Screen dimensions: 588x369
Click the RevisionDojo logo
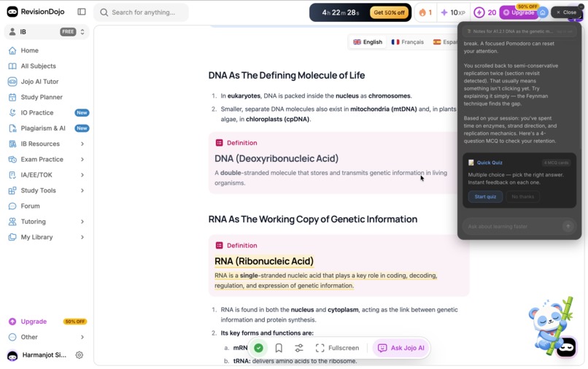(x=36, y=12)
